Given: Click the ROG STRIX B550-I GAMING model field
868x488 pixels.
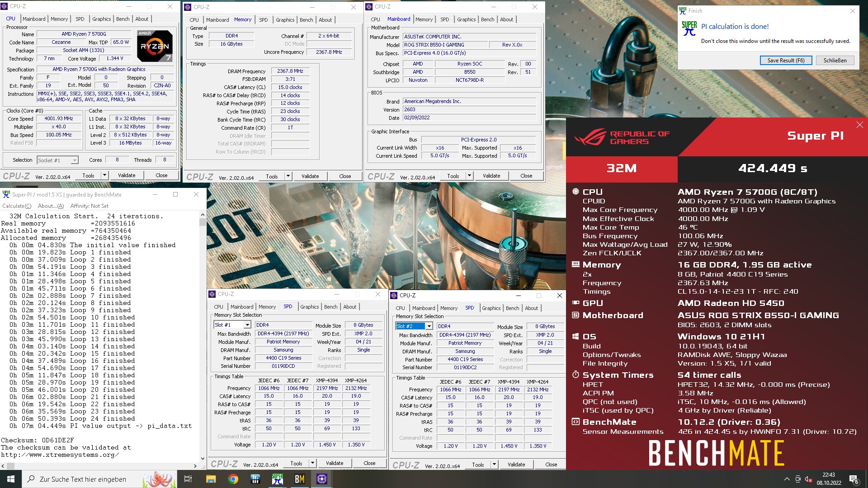Looking at the screenshot, I should click(x=445, y=45).
